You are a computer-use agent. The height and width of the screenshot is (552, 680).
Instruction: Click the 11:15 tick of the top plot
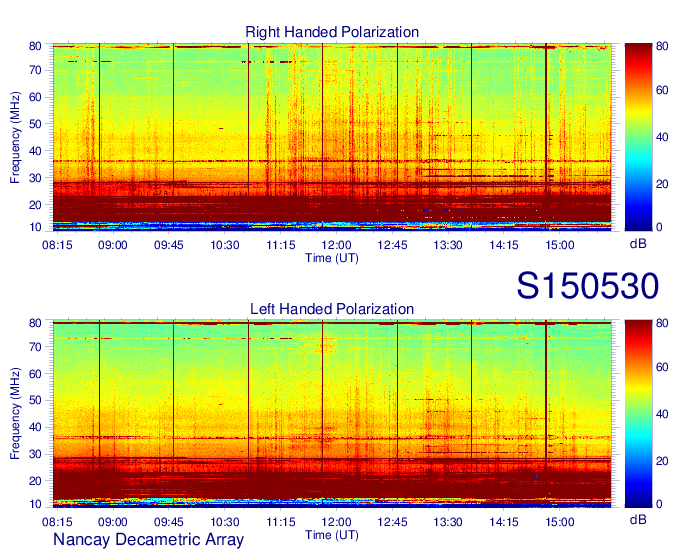[281, 245]
